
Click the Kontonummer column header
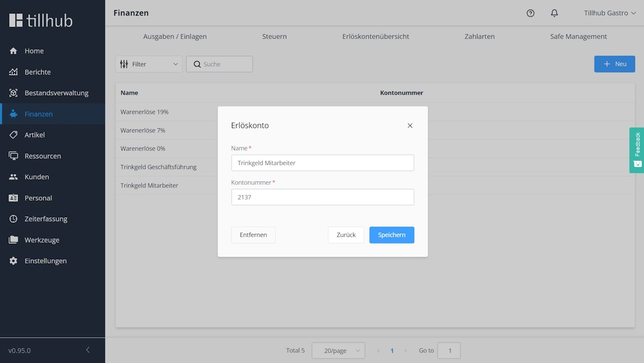401,93
